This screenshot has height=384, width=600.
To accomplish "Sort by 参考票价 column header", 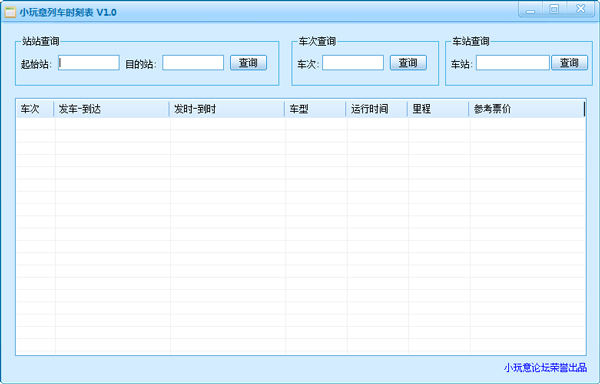I will [527, 109].
